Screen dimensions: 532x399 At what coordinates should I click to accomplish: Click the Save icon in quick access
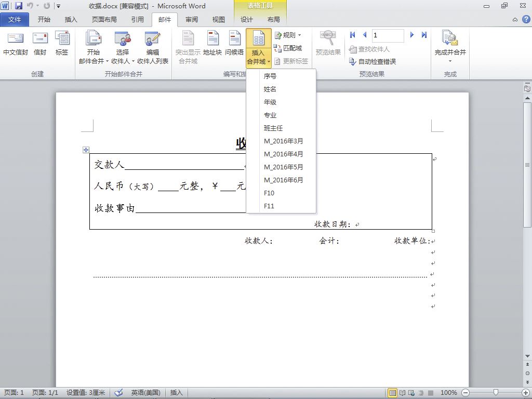pyautogui.click(x=18, y=6)
